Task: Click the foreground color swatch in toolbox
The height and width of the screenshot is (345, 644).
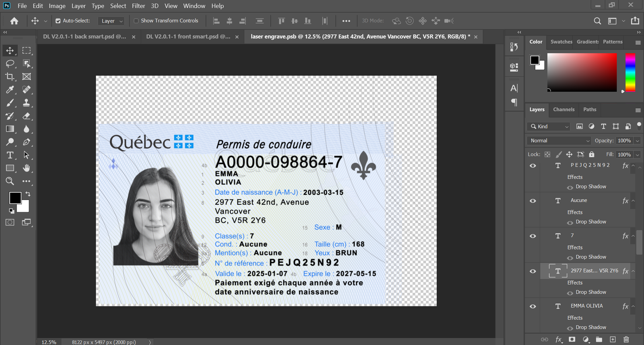Action: [15, 198]
